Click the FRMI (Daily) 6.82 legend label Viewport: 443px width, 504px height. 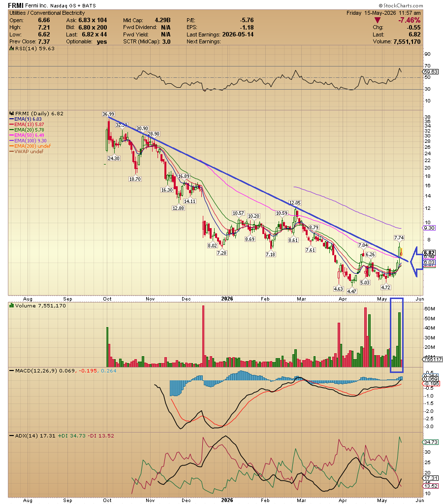[36, 113]
